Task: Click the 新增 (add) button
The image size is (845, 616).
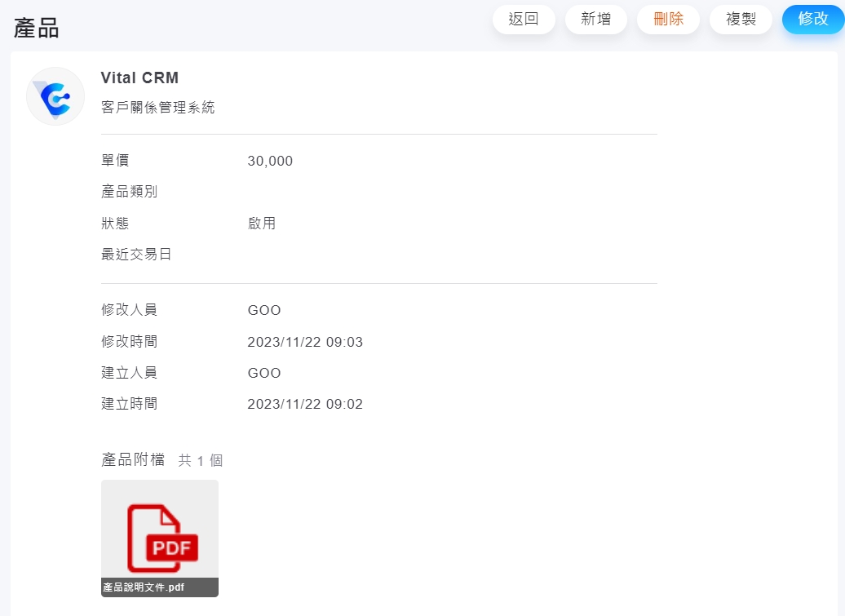Action: [595, 20]
